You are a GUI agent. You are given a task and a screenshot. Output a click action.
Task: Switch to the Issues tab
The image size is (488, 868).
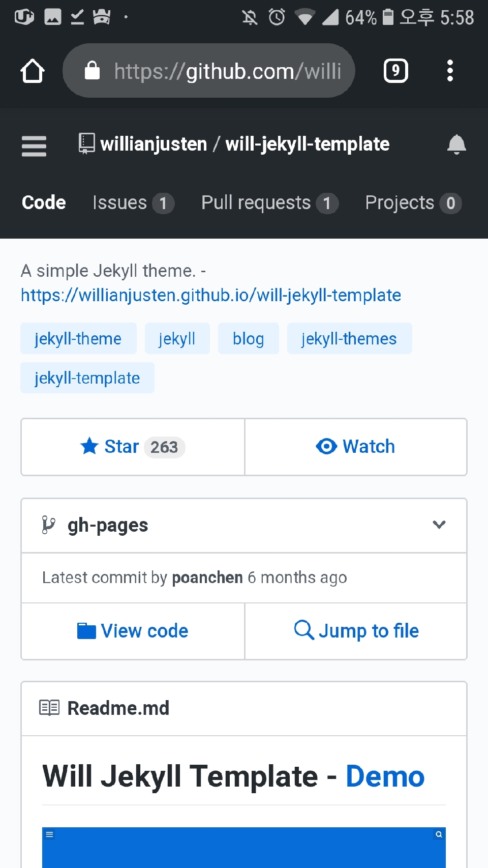[x=133, y=203]
